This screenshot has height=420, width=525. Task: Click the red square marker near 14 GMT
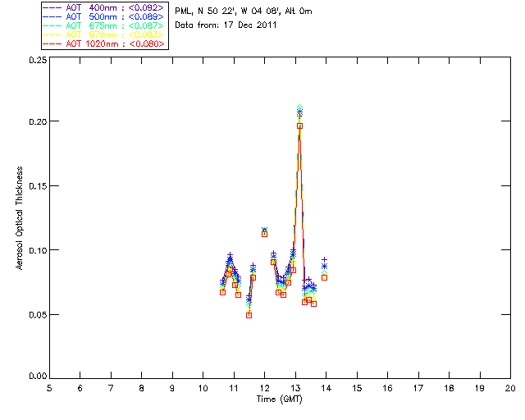pyautogui.click(x=324, y=277)
